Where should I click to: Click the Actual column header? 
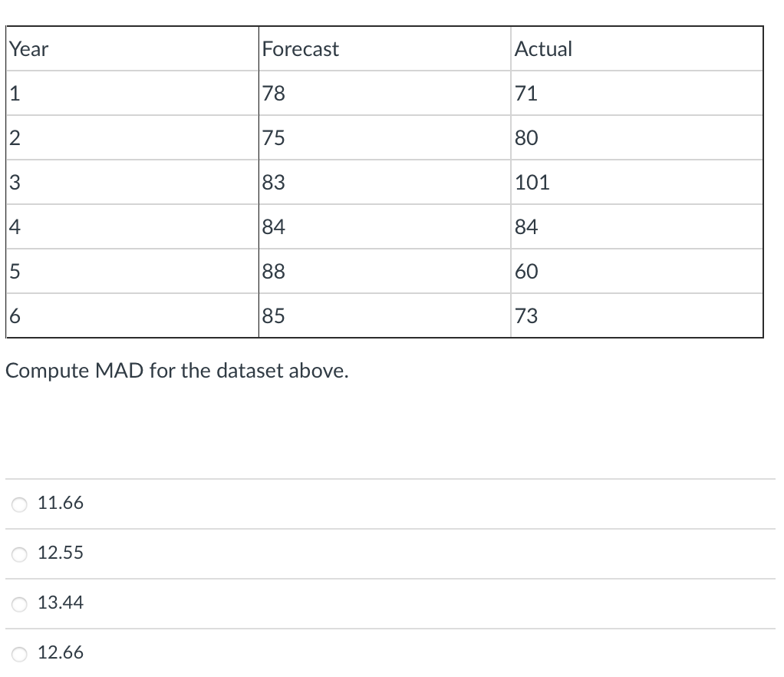[x=544, y=48]
